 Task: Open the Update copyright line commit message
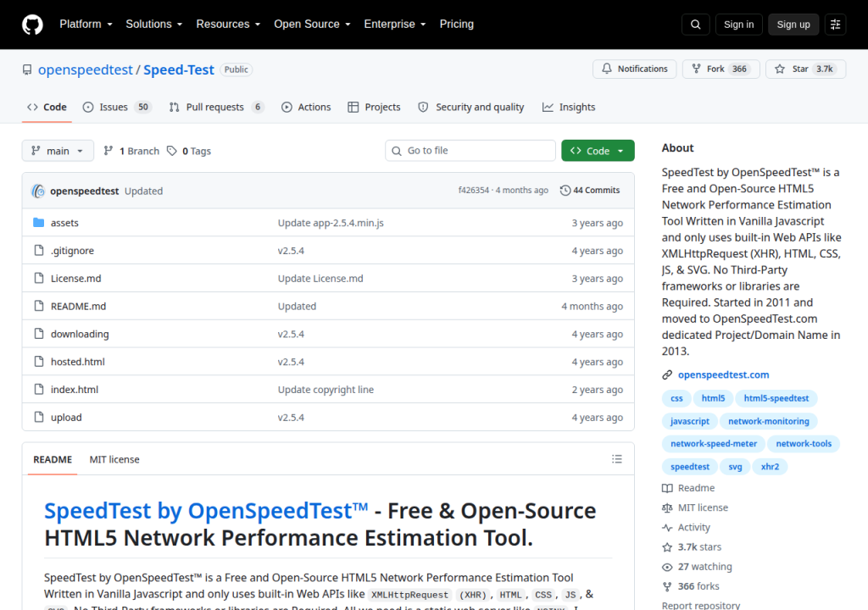click(x=325, y=389)
